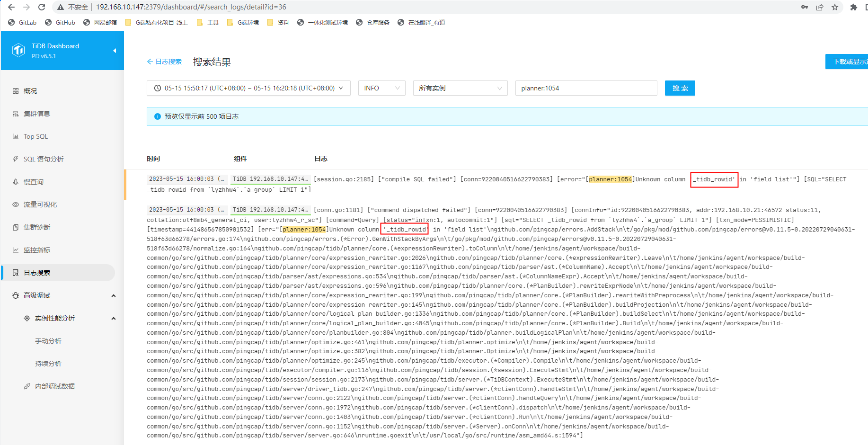Open the GitLab bookmark
This screenshot has width=868, height=445.
(x=23, y=22)
